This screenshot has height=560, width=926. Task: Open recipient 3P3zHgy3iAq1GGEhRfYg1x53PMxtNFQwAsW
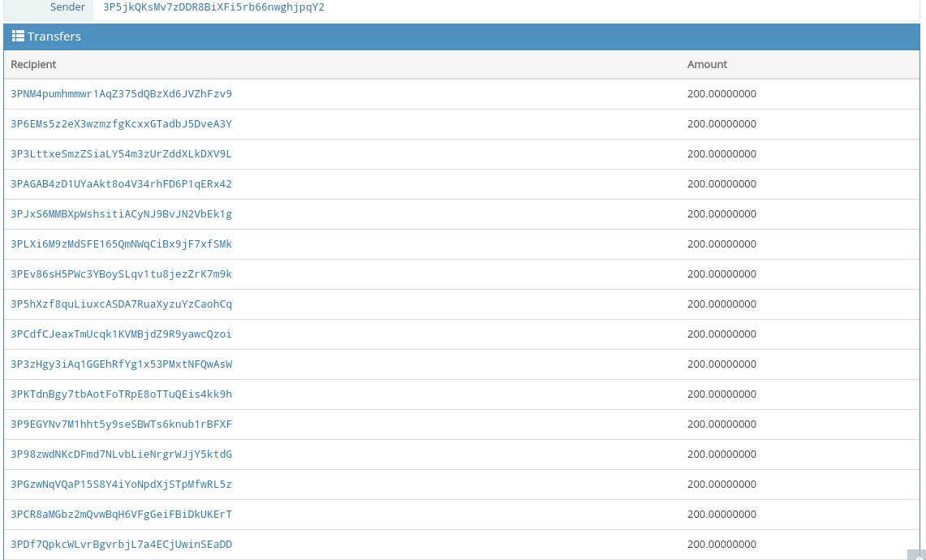pos(121,364)
